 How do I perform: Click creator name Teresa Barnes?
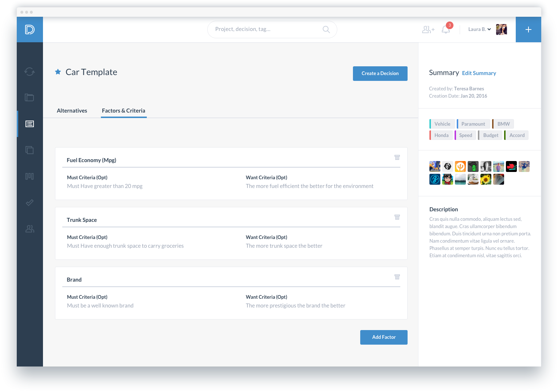pos(469,89)
